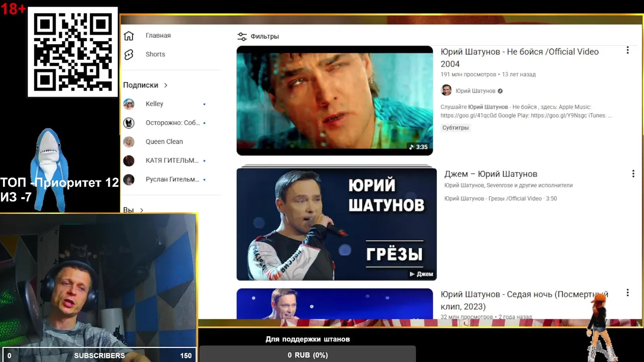Viewport: 644px width, 362px height.
Task: Click the verified badge next to Юрий Шатунов
Action: [500, 91]
